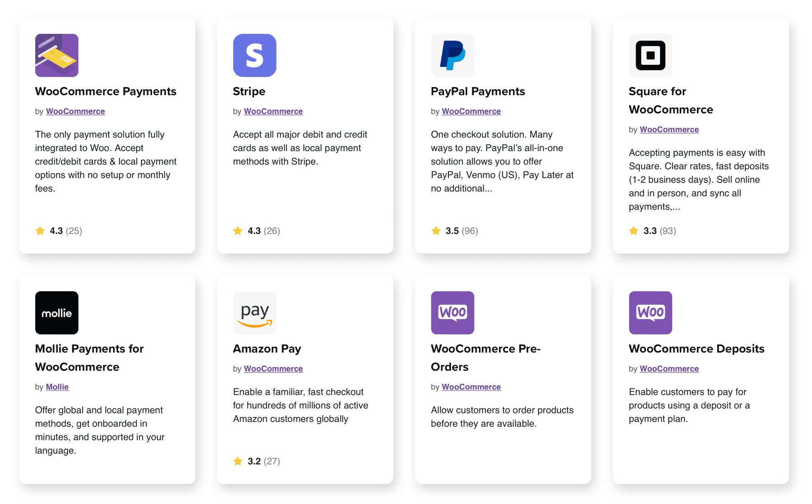Click the Stripe extension icon
The width and height of the screenshot is (812, 504).
pyautogui.click(x=254, y=55)
